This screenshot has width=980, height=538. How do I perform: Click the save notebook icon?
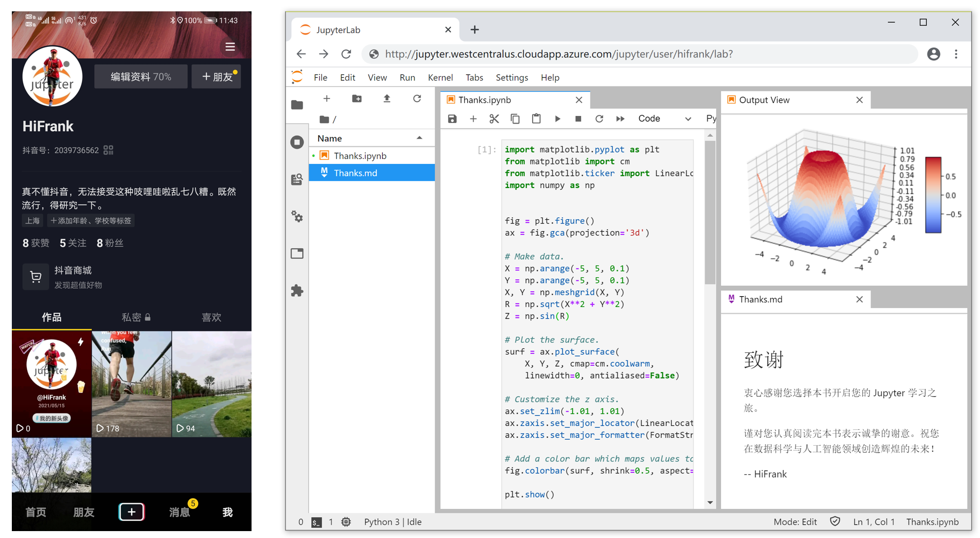click(452, 119)
